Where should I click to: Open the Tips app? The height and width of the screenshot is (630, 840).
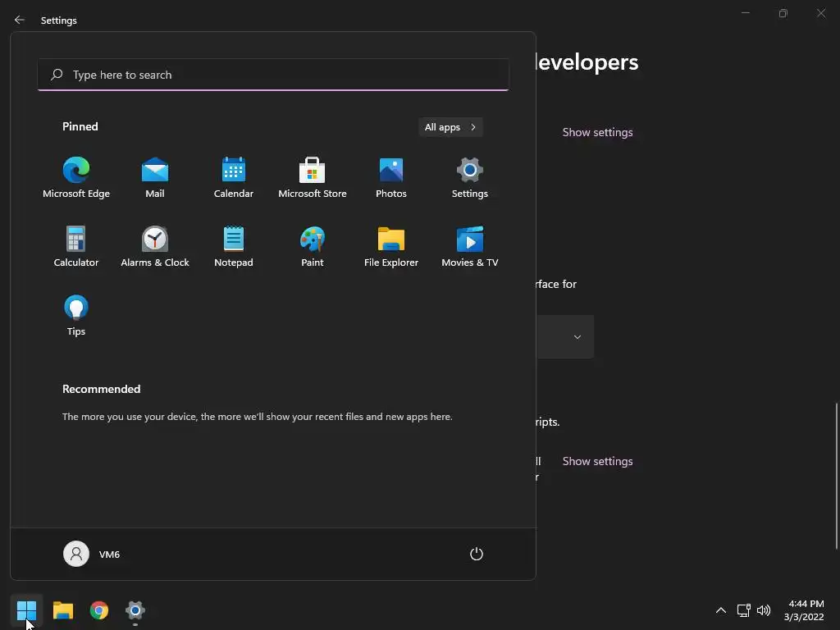[76, 316]
